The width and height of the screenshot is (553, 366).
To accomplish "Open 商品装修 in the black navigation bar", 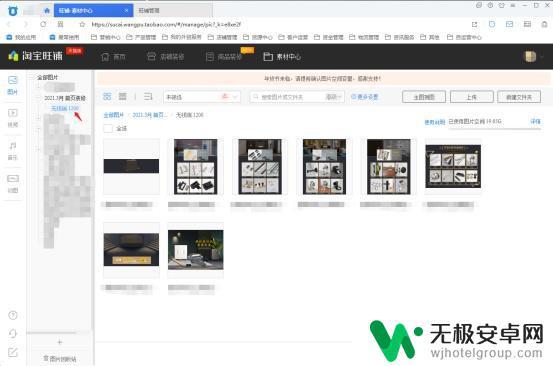I will [x=224, y=56].
